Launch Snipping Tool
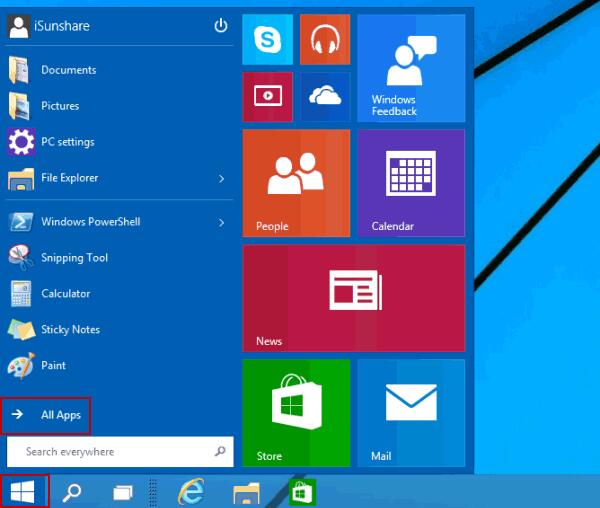This screenshot has height=508, width=600. pos(117,257)
